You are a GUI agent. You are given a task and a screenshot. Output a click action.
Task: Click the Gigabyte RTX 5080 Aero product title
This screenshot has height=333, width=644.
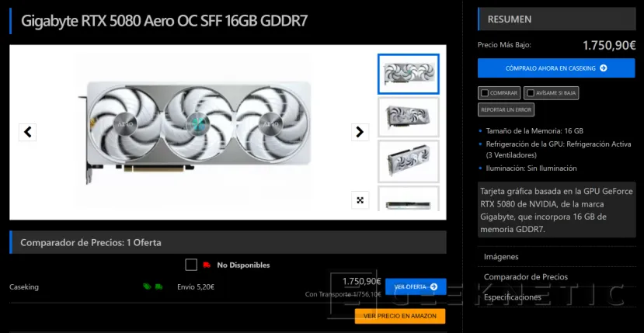164,21
